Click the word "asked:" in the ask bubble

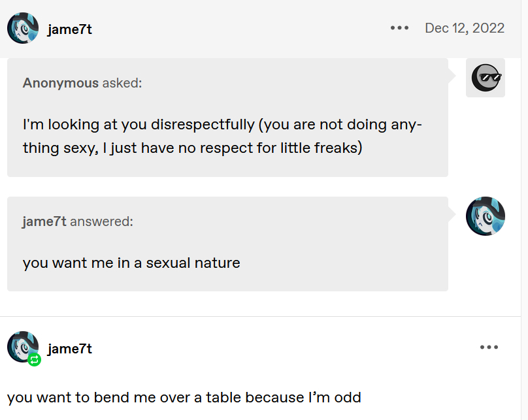[122, 83]
